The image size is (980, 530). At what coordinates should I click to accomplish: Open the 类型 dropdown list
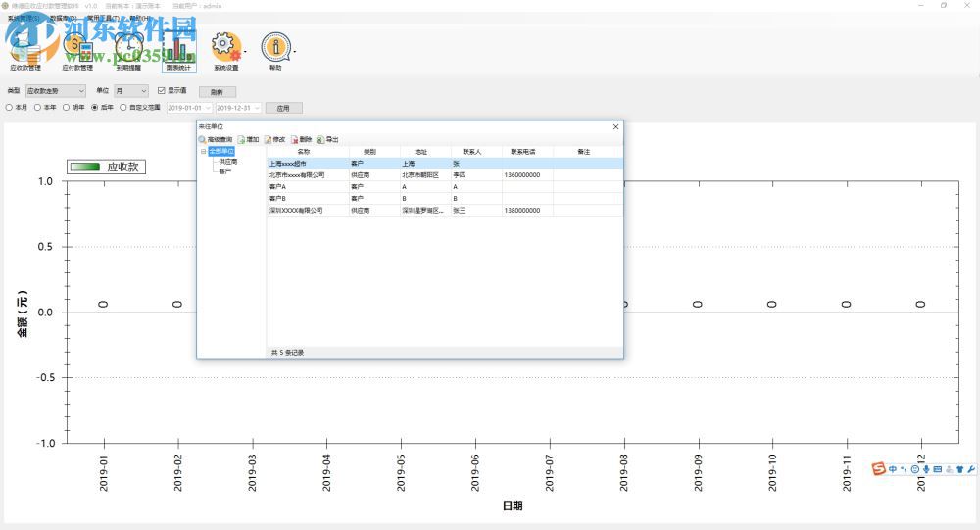point(56,91)
